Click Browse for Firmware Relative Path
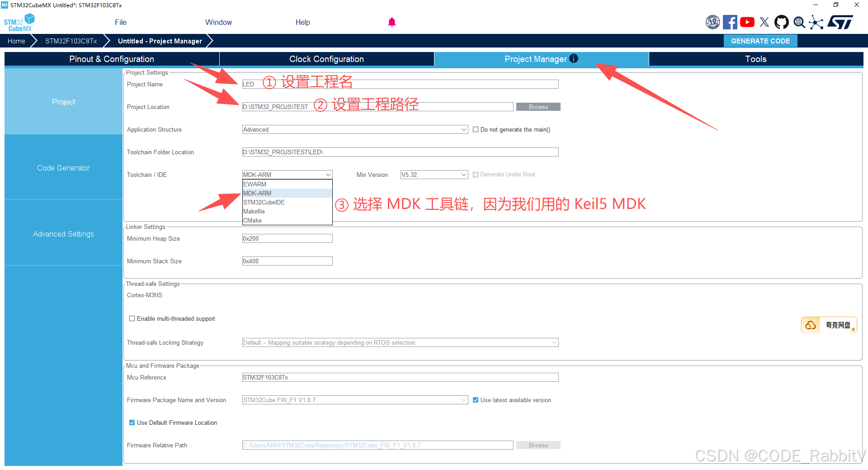This screenshot has height=470, width=868. click(x=538, y=445)
